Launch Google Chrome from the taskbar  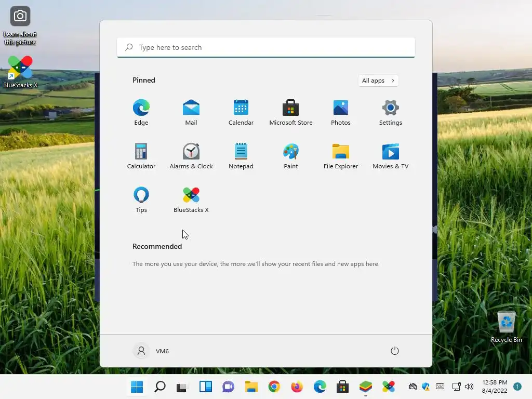(274, 387)
